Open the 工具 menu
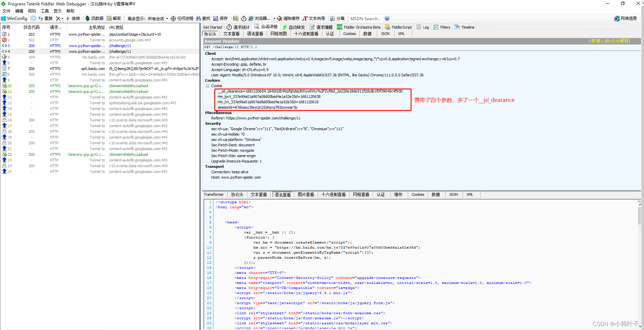 click(45, 11)
